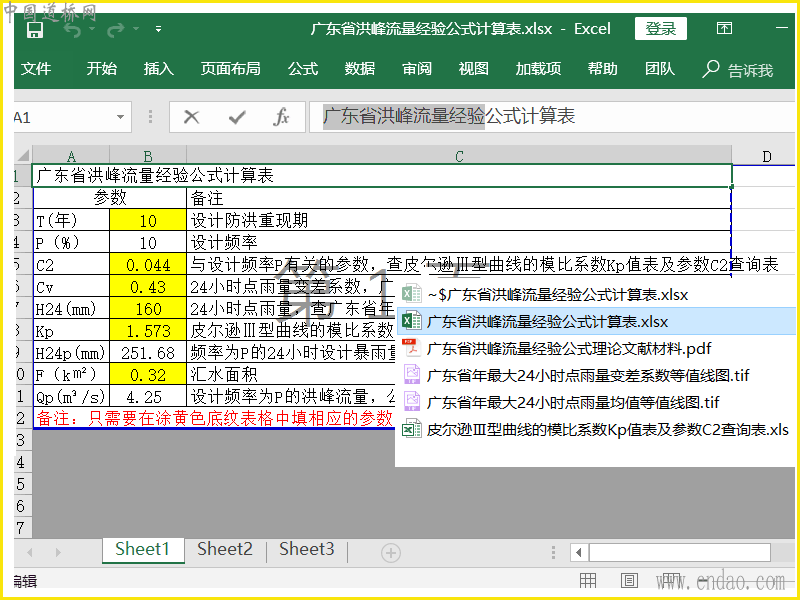Click horizontal scrollbar left arrow
The image size is (800, 600).
579,552
